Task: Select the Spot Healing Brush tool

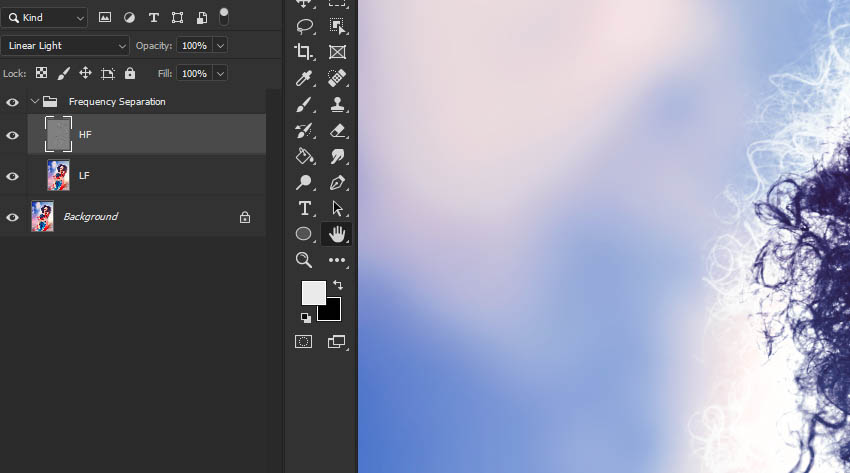Action: (x=337, y=78)
